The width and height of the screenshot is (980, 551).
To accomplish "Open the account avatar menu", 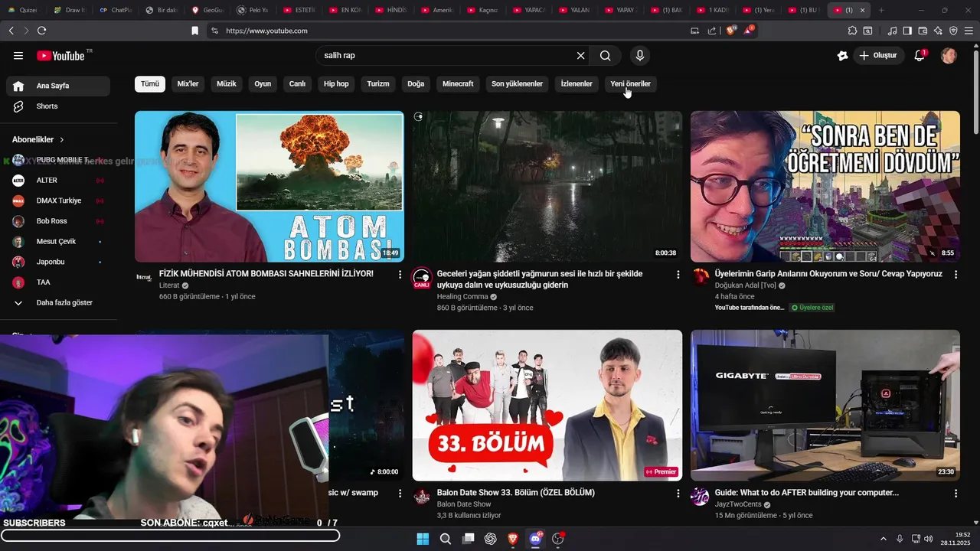I will coord(949,56).
